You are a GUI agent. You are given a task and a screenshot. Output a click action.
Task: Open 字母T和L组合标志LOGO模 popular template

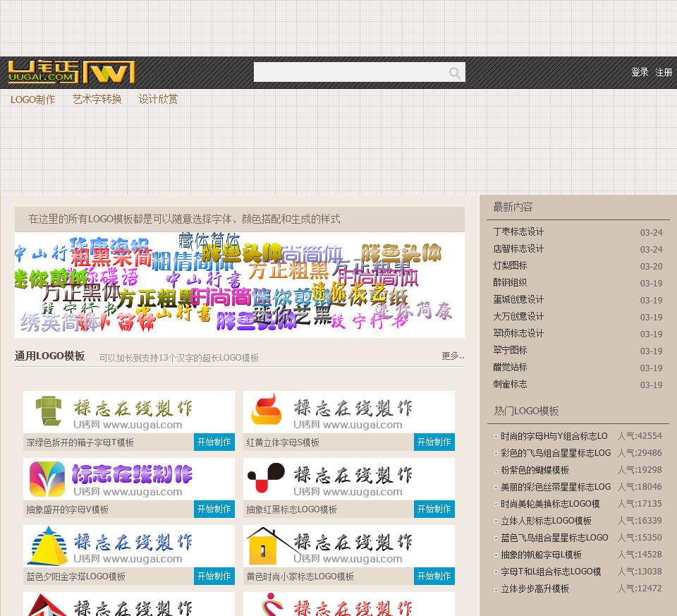(551, 572)
